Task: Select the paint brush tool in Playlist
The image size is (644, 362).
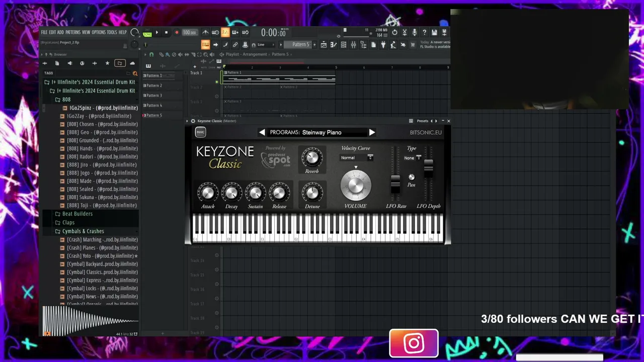Action: click(168, 54)
